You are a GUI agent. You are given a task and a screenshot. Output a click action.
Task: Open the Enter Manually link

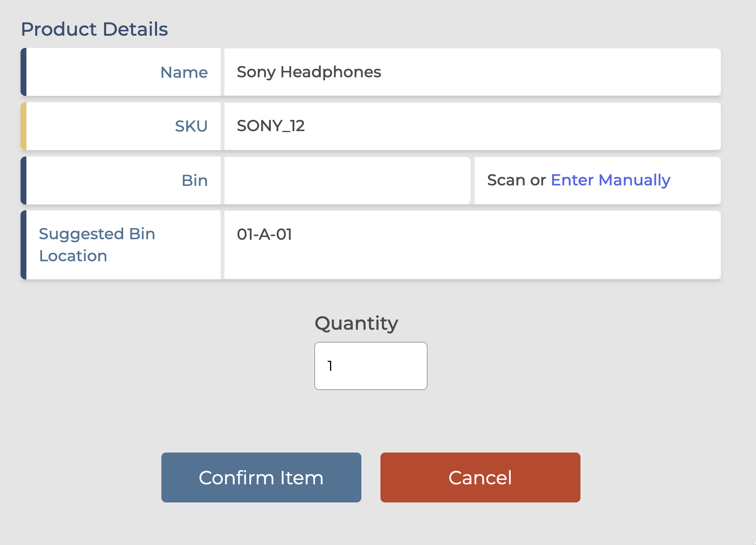(x=610, y=180)
